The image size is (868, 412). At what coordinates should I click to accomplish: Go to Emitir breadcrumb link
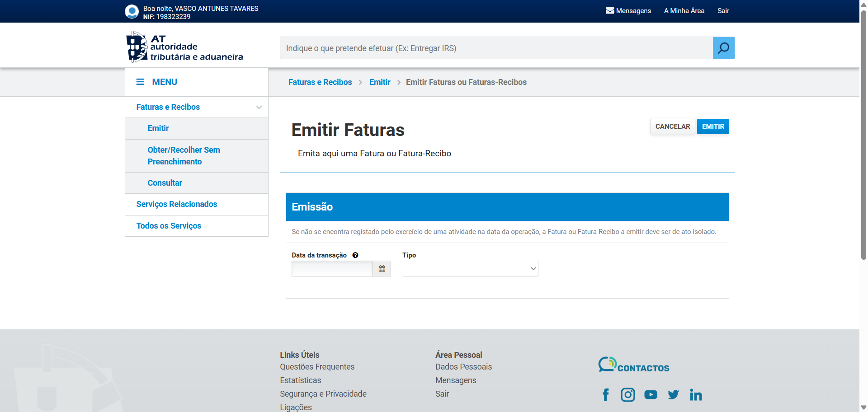pos(380,82)
